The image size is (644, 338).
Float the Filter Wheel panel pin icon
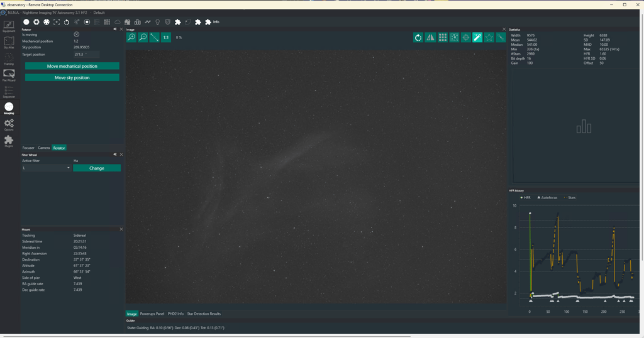click(x=115, y=155)
